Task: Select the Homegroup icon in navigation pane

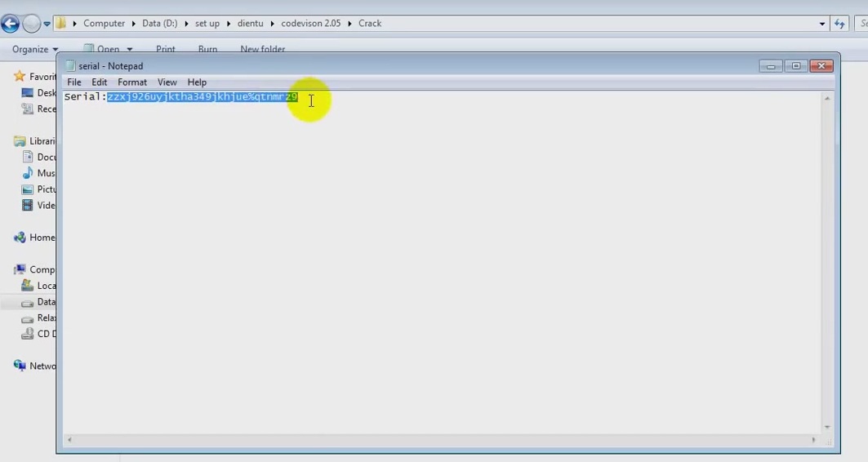Action: click(20, 238)
